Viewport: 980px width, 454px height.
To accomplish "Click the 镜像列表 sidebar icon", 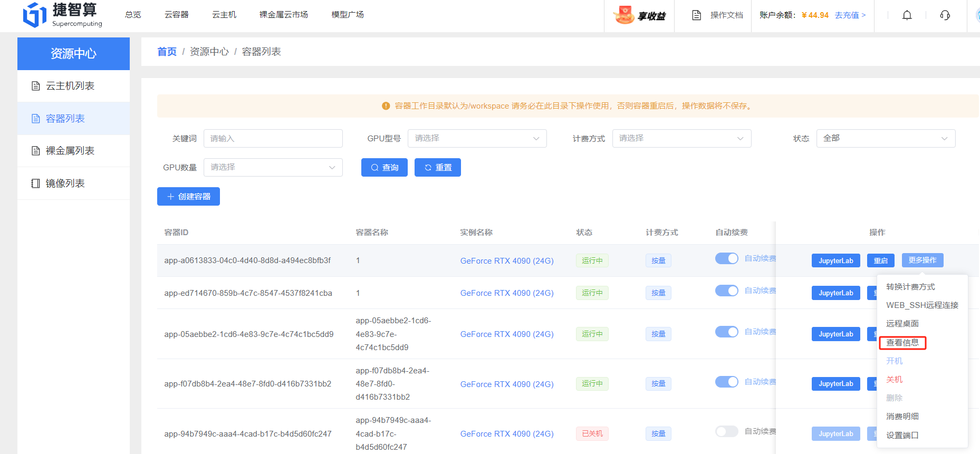I will click(36, 183).
